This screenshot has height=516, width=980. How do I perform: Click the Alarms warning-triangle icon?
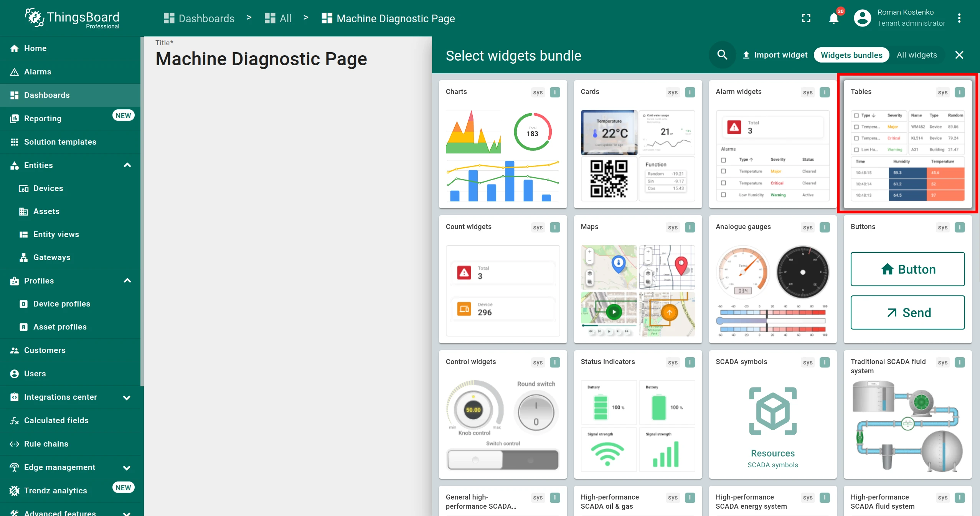tap(15, 72)
